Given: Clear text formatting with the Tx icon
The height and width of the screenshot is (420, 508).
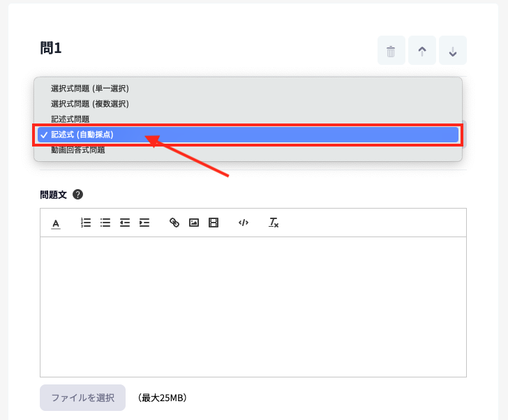Looking at the screenshot, I should click(x=274, y=223).
